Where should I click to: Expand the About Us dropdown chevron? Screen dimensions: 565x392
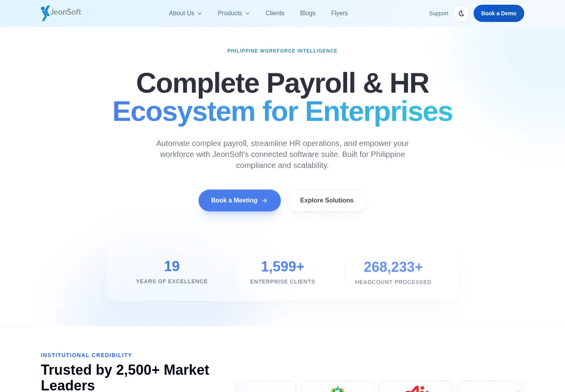tap(200, 13)
